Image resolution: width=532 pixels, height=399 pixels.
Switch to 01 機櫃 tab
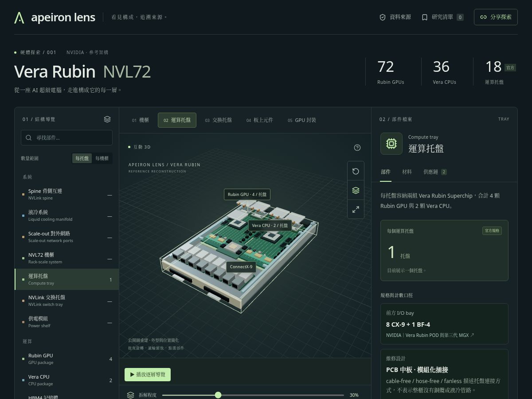141,120
